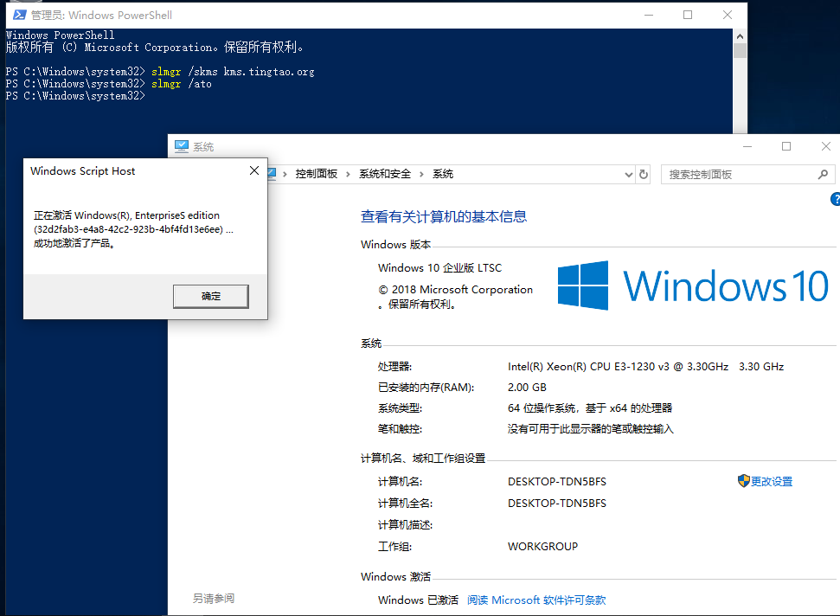Open the blue help question mark icon
Viewport: 840px width, 616px height.
pyautogui.click(x=836, y=199)
